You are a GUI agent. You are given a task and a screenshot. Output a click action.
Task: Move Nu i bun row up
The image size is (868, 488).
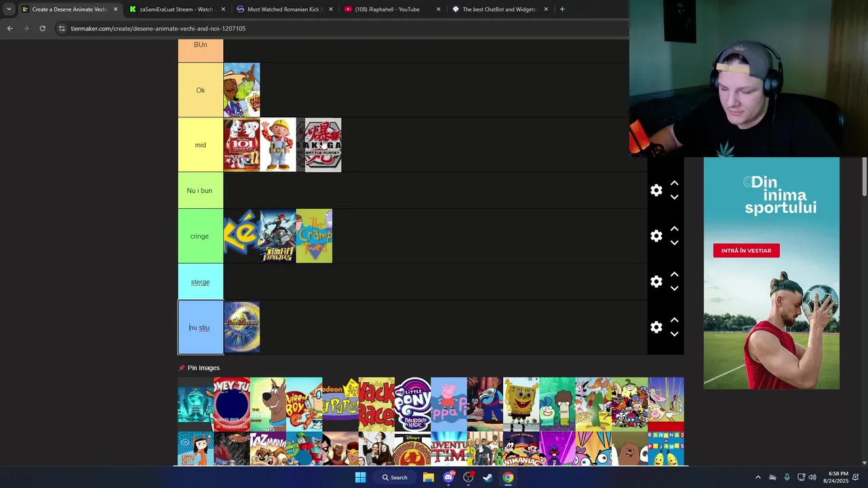coord(674,184)
